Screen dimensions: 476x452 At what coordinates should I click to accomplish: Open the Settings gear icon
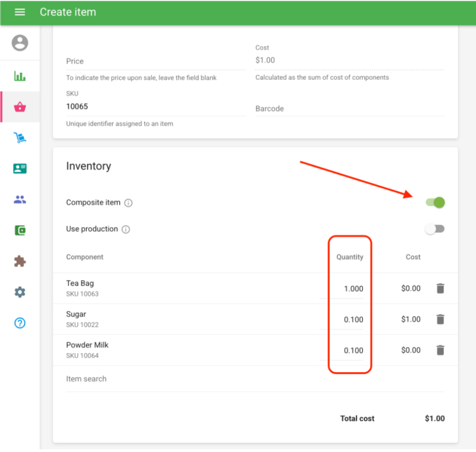tap(20, 292)
